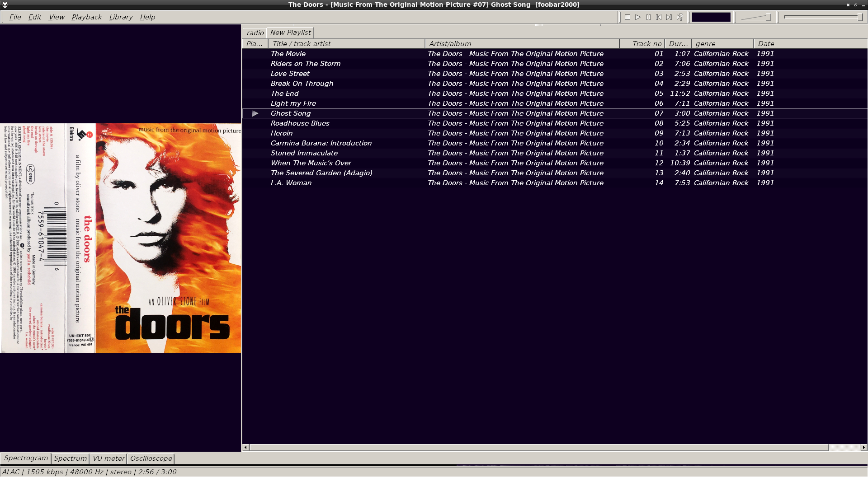Viewport: 868px width, 477px height.
Task: Select the track Roadhouse Blues
Action: tap(555, 123)
